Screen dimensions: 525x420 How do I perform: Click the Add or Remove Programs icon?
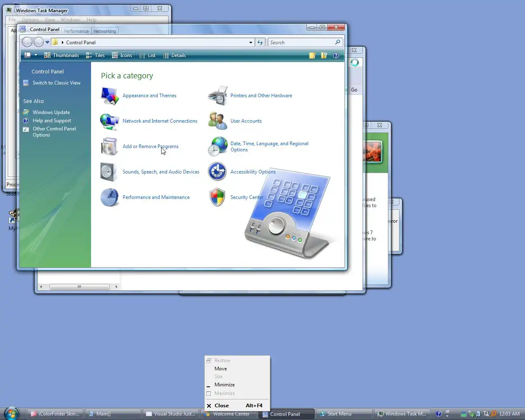110,146
